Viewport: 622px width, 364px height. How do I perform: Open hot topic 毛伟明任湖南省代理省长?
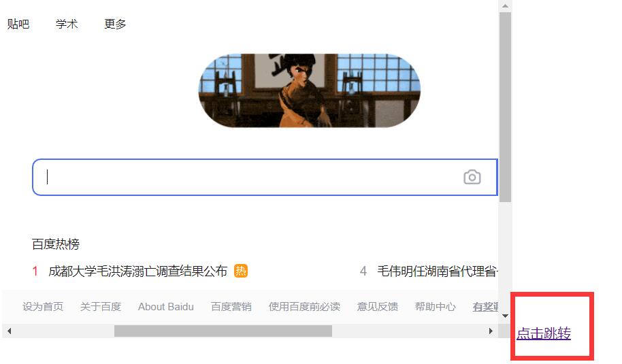click(x=437, y=271)
